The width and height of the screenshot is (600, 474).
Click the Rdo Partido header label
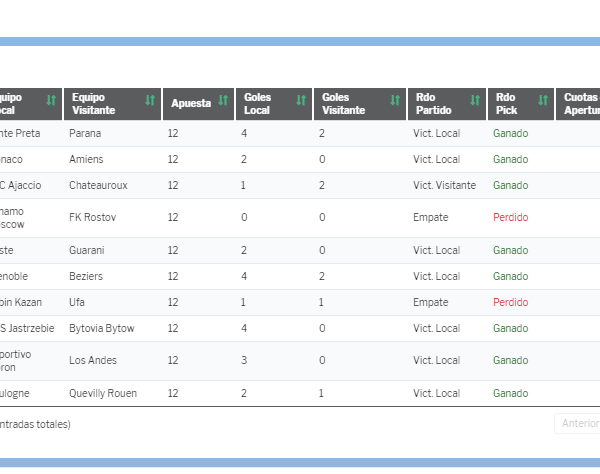point(434,104)
